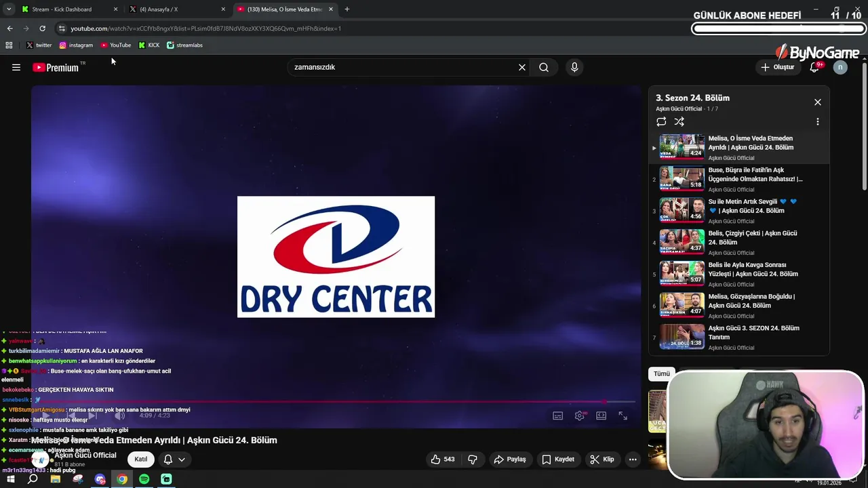
Task: Open Streamlabs app in taskbar
Action: click(x=167, y=479)
